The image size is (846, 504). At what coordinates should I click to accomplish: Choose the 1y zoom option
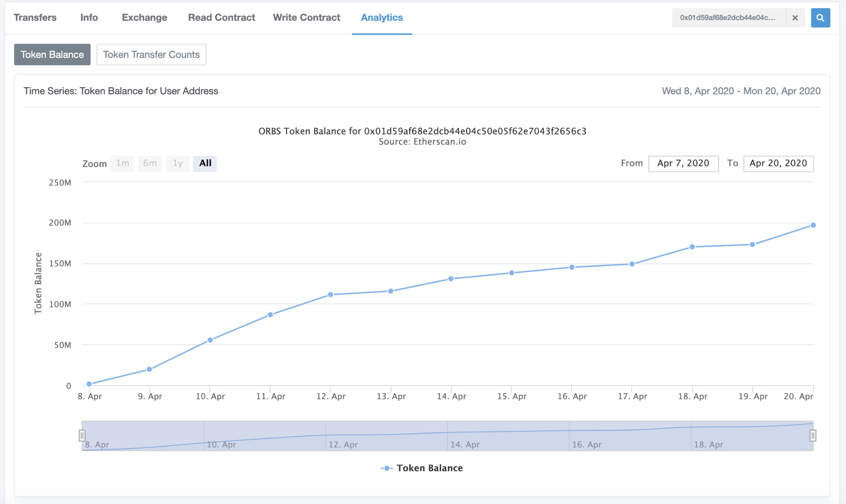click(178, 164)
